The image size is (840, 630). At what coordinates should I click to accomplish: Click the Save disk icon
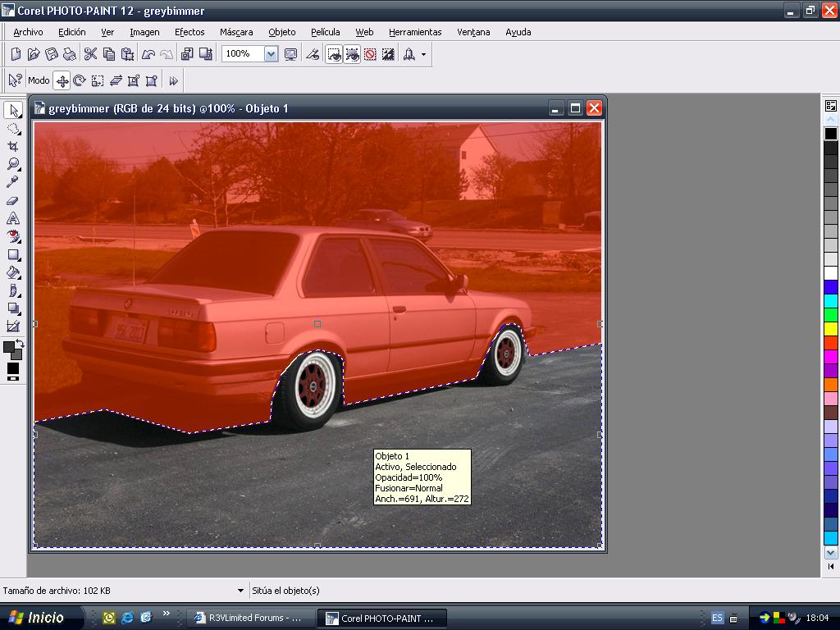[x=52, y=54]
